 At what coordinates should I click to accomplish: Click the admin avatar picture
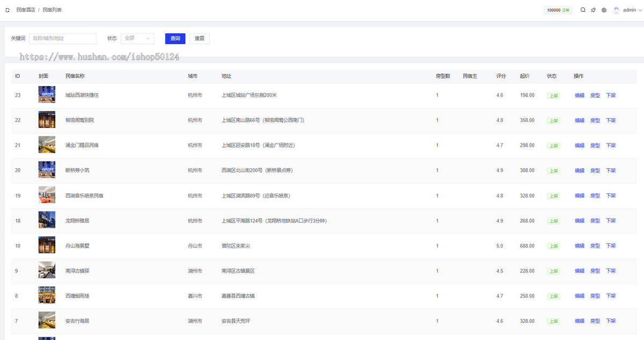pyautogui.click(x=616, y=10)
